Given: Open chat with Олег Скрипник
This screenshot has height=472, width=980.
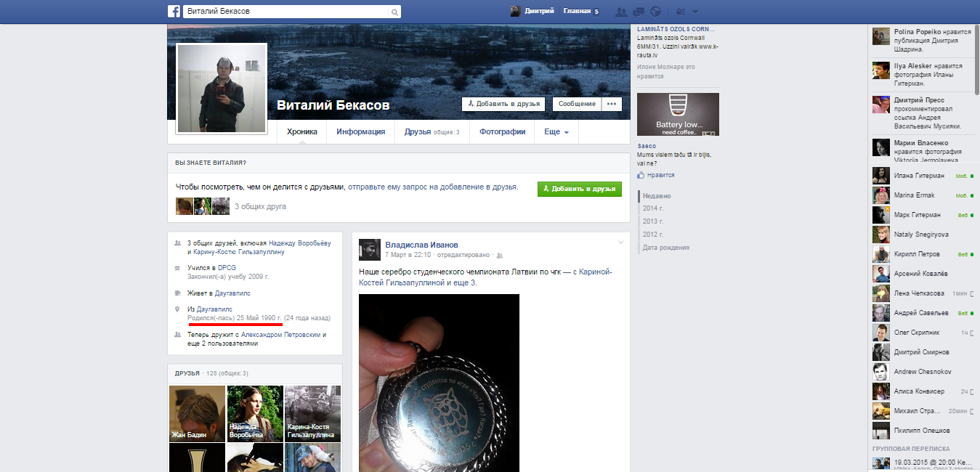Looking at the screenshot, I should coord(923,333).
